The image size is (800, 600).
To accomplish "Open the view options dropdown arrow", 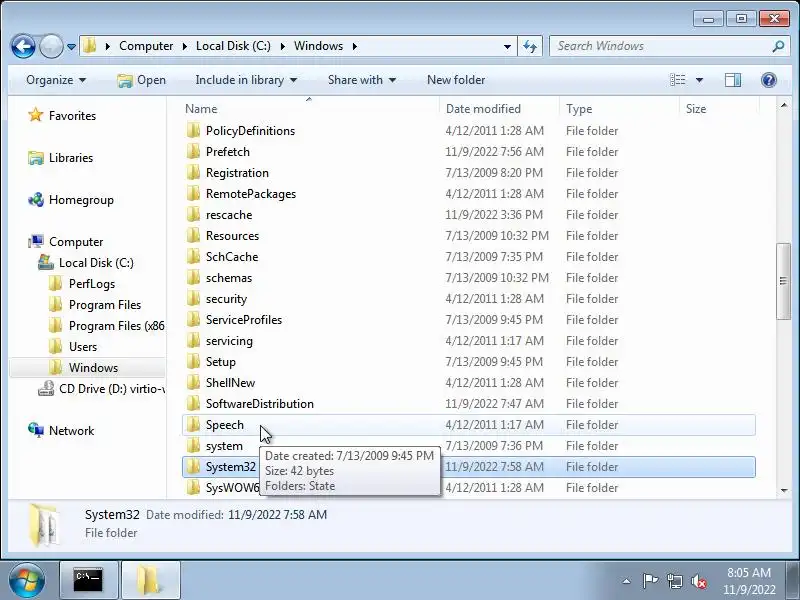I will (x=699, y=80).
